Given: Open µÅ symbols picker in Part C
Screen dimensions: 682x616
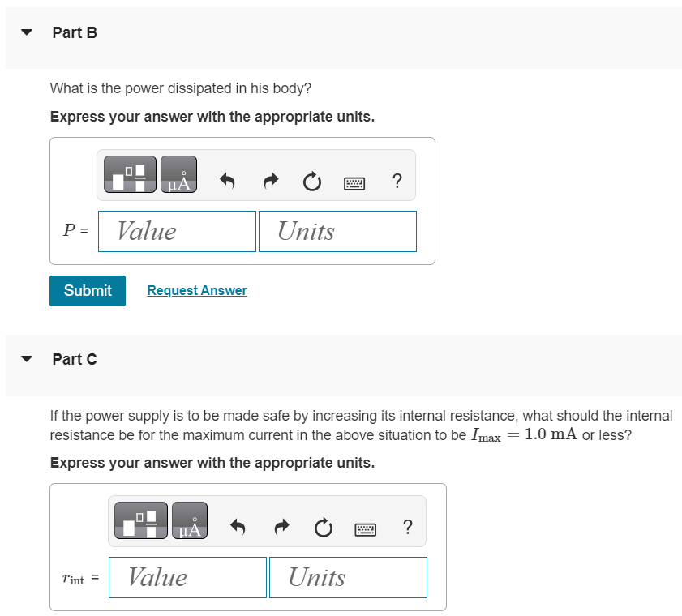Looking at the screenshot, I should 190,520.
